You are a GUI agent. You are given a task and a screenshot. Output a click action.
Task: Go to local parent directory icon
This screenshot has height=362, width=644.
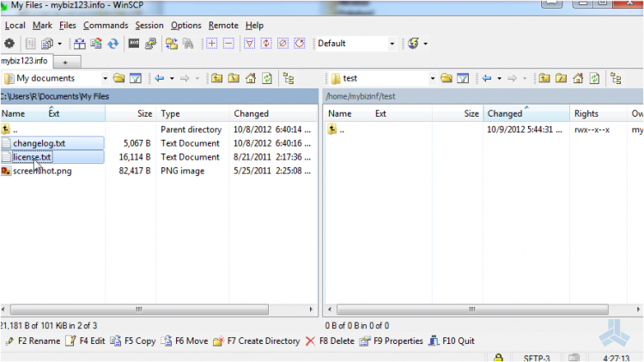pyautogui.click(x=217, y=78)
